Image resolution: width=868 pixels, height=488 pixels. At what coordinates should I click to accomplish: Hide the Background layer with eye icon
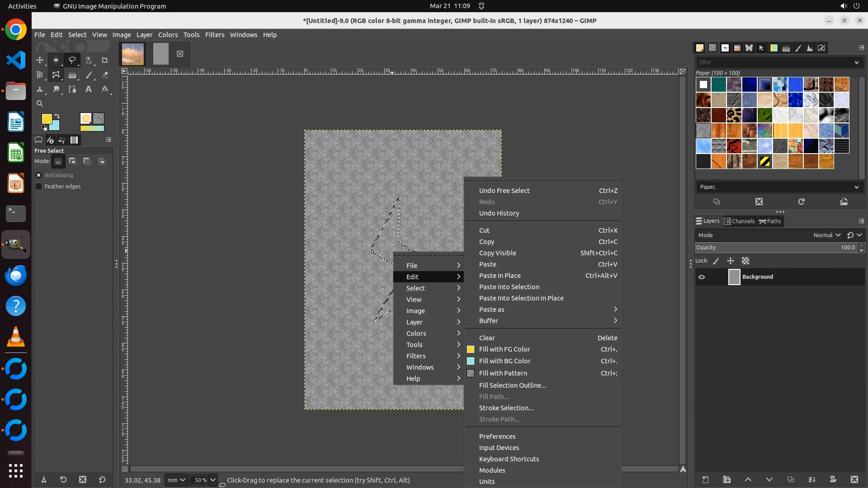point(702,277)
